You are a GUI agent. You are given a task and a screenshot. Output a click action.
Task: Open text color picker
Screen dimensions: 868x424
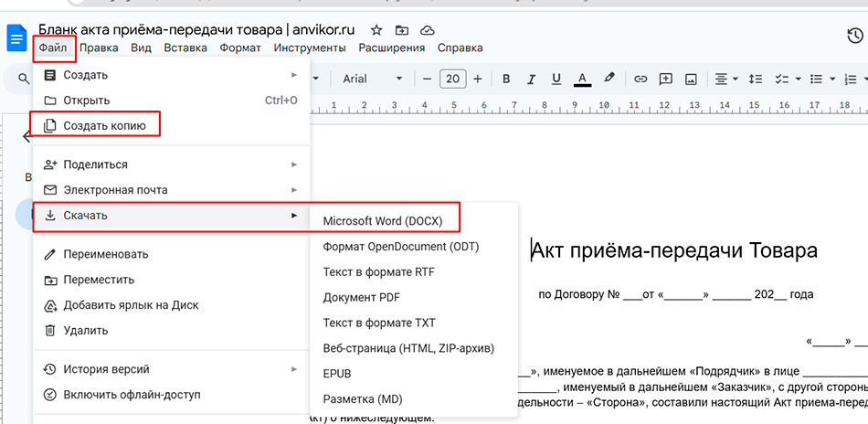[582, 79]
